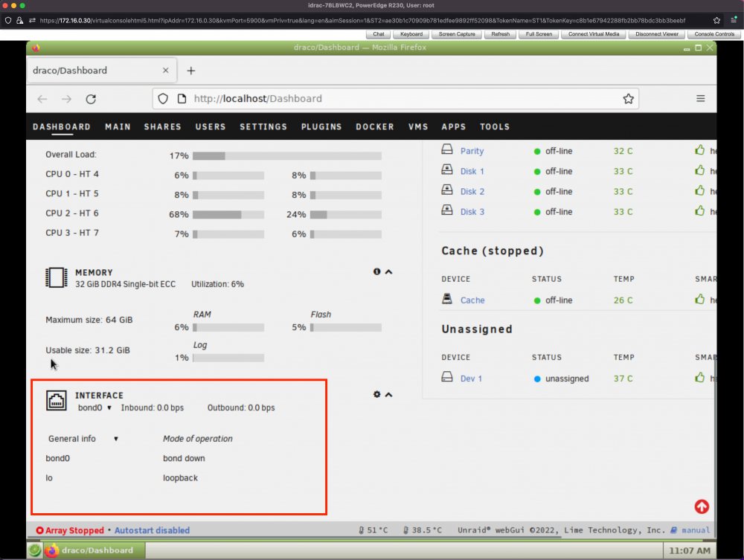Click the SMART thumbs-up for Cache
The height and width of the screenshot is (560, 744).
tap(699, 299)
